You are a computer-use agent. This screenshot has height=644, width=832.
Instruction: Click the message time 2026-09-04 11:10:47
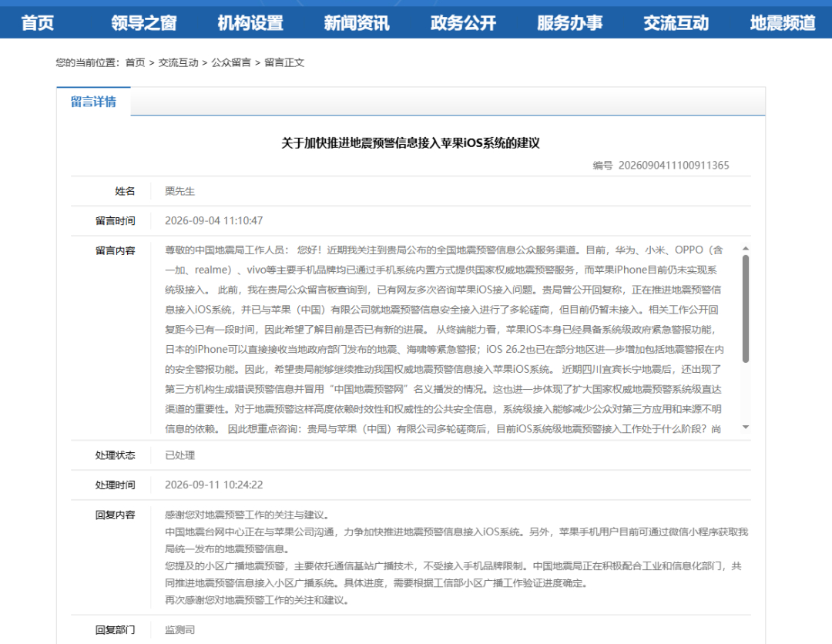[x=214, y=220]
